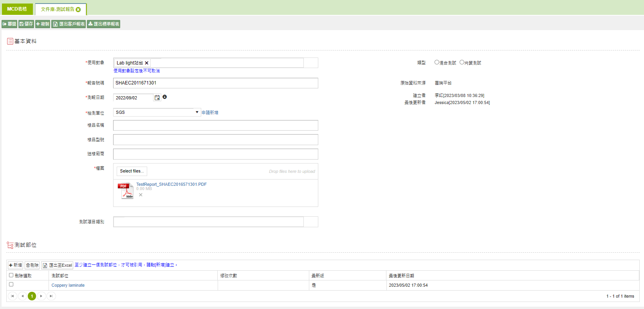Save the form with 儲存 button
The image size is (644, 309).
26,24
